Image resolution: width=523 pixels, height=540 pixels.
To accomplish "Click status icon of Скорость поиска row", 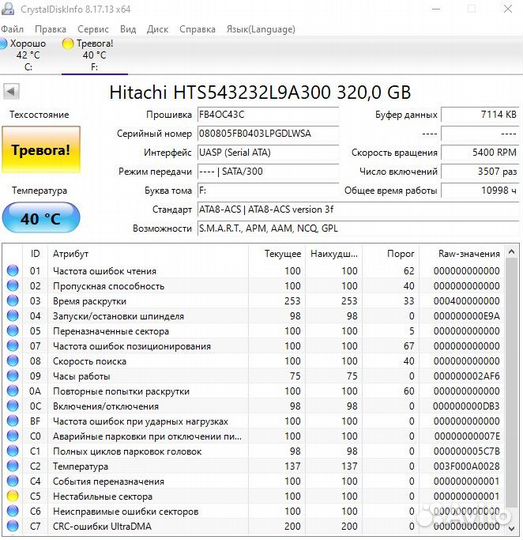I will coord(13,361).
